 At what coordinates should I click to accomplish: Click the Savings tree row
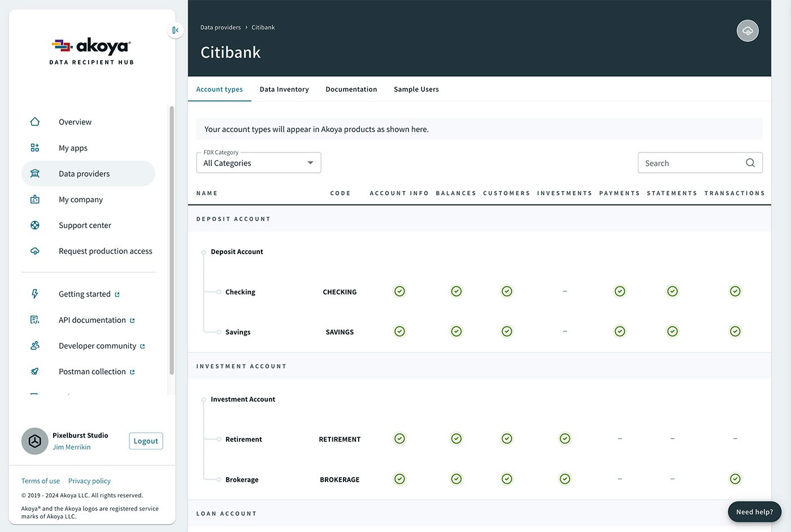point(479,332)
